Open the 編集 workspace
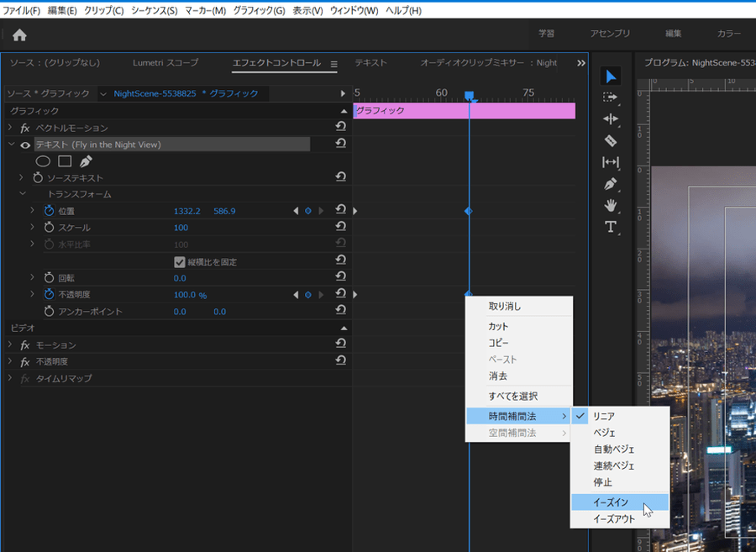 tap(674, 34)
